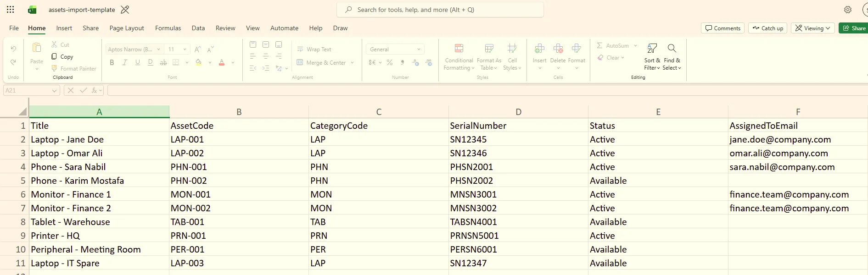Image resolution: width=868 pixels, height=275 pixels.
Task: Open the File menu
Action: 14,28
